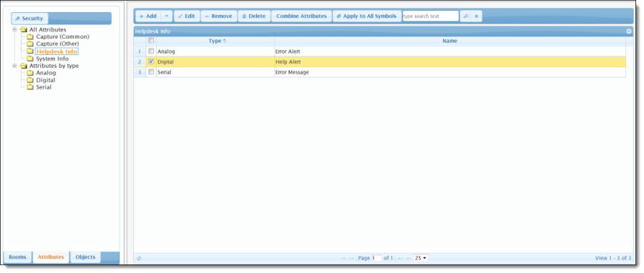Open the Capture (Common) folder
This screenshot has width=644, height=273.
point(62,36)
